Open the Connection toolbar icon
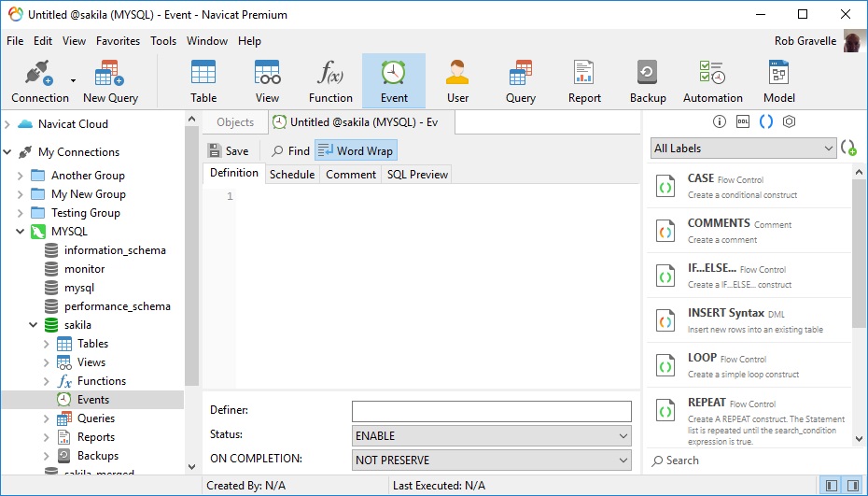This screenshot has width=868, height=496. [x=40, y=81]
